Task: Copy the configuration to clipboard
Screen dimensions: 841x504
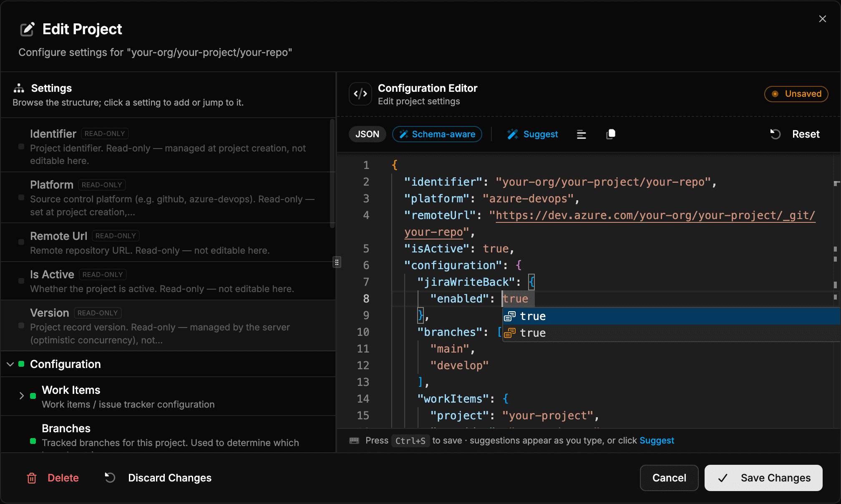Action: pos(611,134)
